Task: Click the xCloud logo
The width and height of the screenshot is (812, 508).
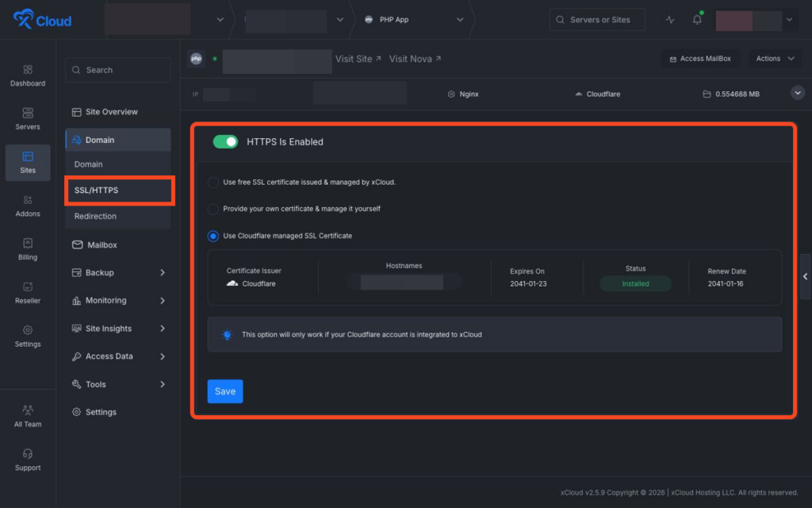Action: 42,19
